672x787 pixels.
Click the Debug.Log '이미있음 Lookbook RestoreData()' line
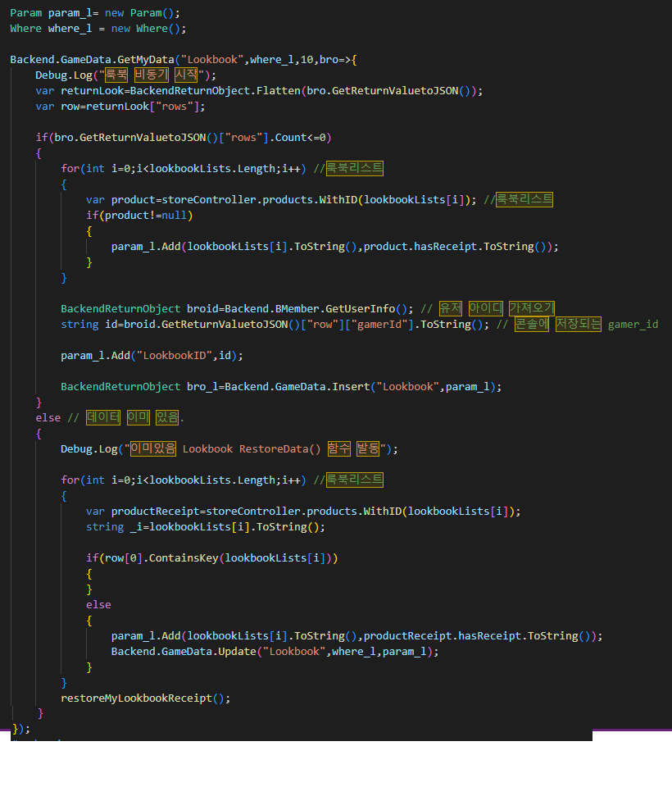[x=229, y=448]
